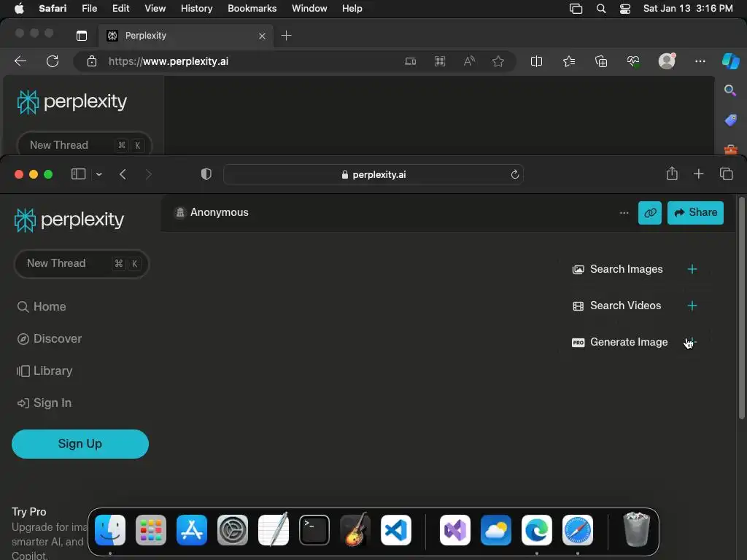This screenshot has width=747, height=560.
Task: Open the History menu
Action: click(x=197, y=9)
